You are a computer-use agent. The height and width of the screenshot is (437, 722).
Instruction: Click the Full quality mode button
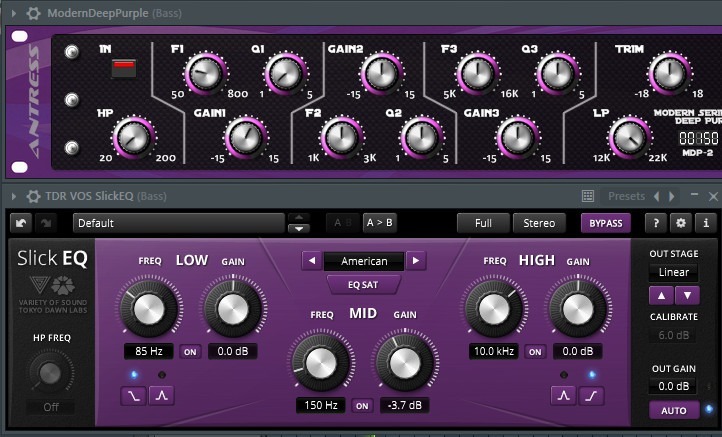[x=483, y=223]
